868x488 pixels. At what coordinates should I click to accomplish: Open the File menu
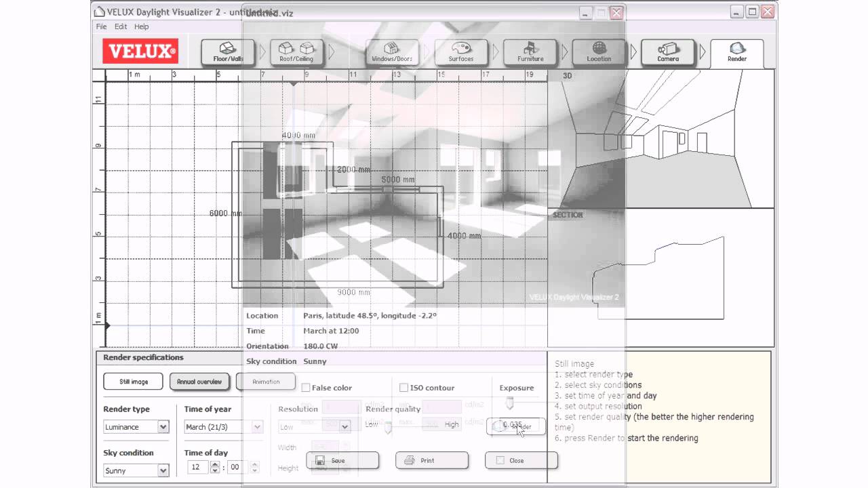(x=101, y=26)
